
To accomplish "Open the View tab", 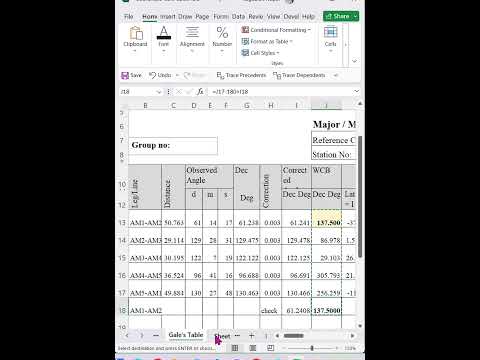I will click(273, 16).
